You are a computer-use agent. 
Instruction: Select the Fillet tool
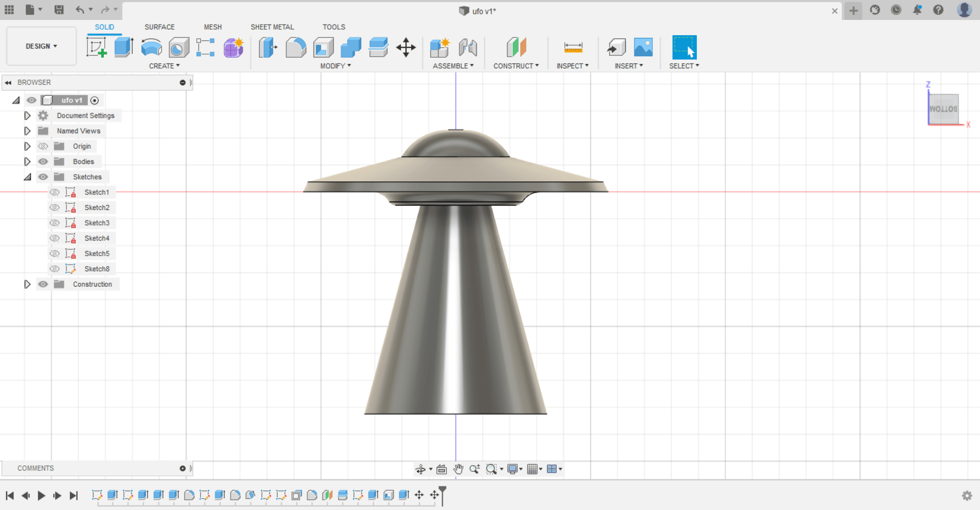tap(295, 48)
